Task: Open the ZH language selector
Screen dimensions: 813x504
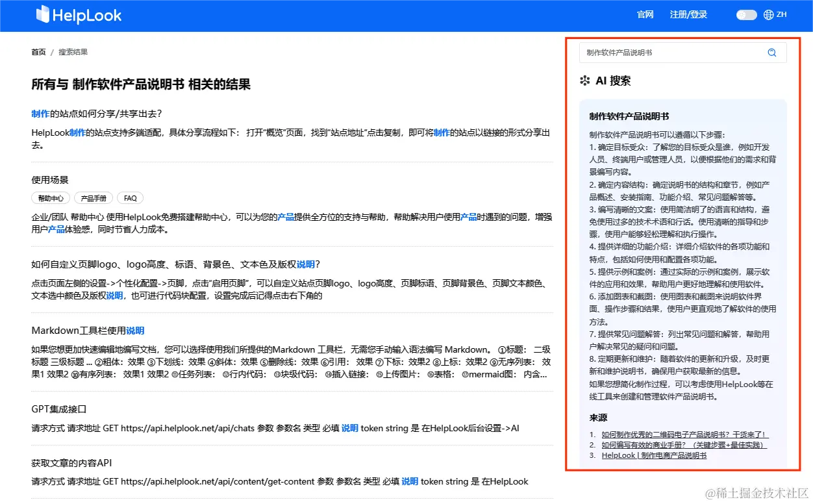Action: (782, 14)
